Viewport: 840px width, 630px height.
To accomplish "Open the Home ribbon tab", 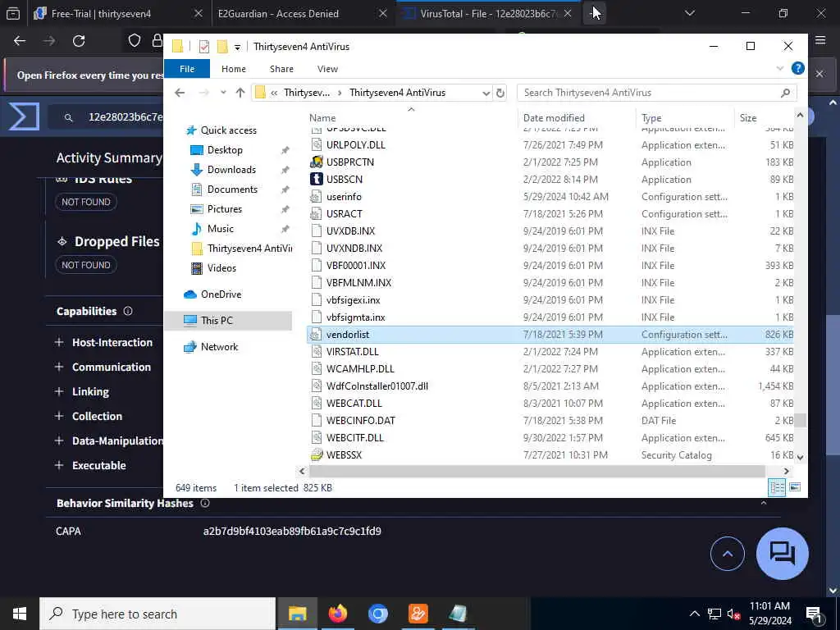I will (234, 69).
